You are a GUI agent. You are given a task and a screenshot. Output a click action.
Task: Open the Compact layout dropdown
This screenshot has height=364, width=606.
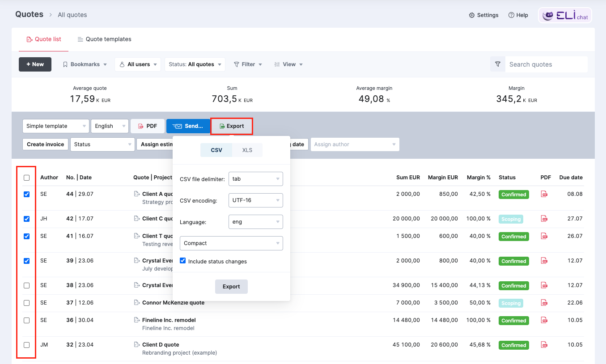click(x=231, y=243)
